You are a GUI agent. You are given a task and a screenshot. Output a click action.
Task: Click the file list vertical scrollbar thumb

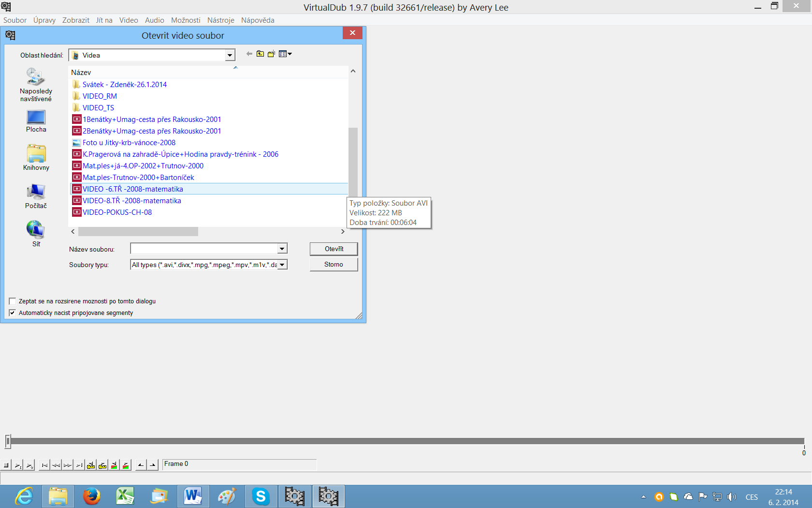coord(353,162)
